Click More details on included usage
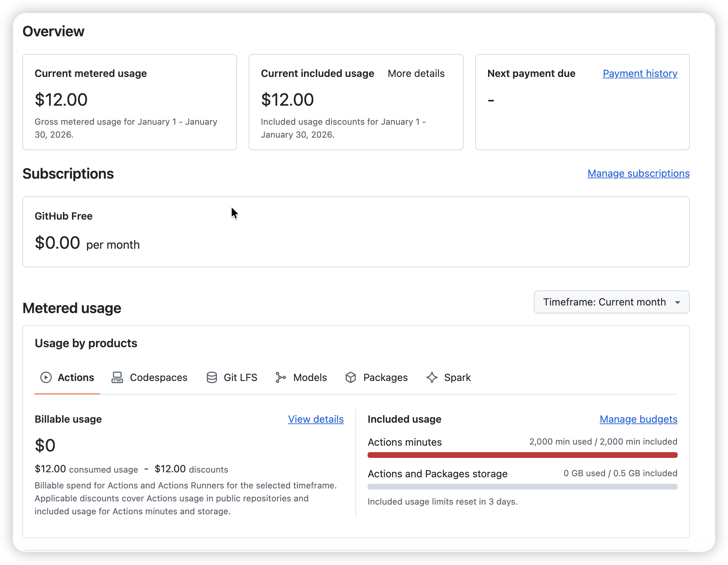728x565 pixels. 416,73
